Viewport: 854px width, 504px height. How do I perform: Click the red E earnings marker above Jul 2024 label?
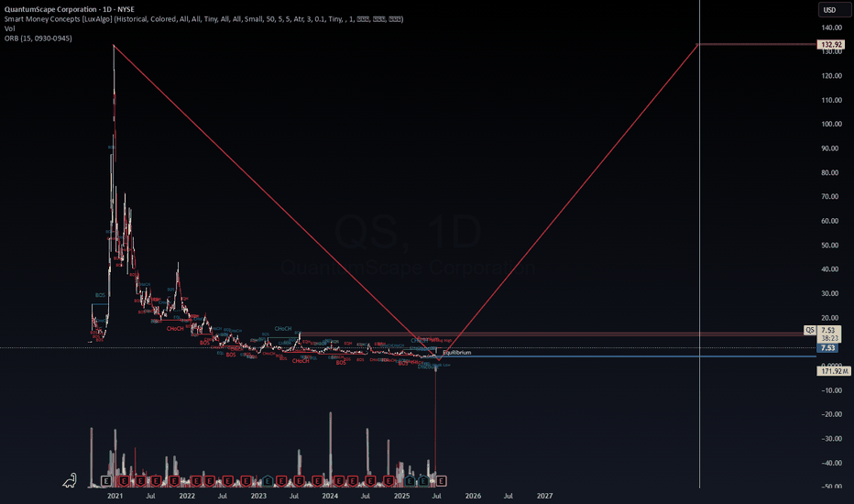point(370,480)
